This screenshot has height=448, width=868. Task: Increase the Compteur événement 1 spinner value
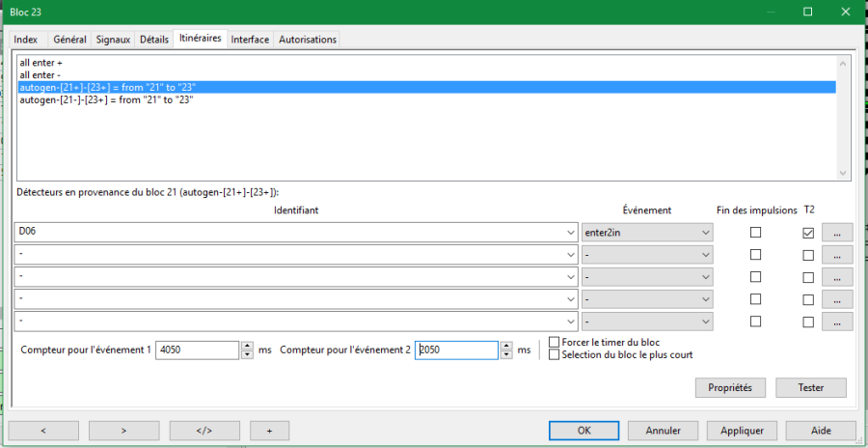coord(247,346)
